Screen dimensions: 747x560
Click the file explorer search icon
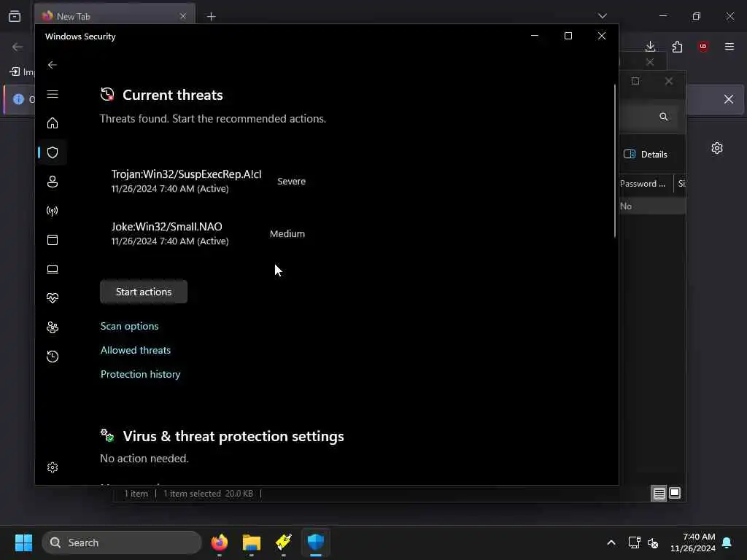point(664,117)
